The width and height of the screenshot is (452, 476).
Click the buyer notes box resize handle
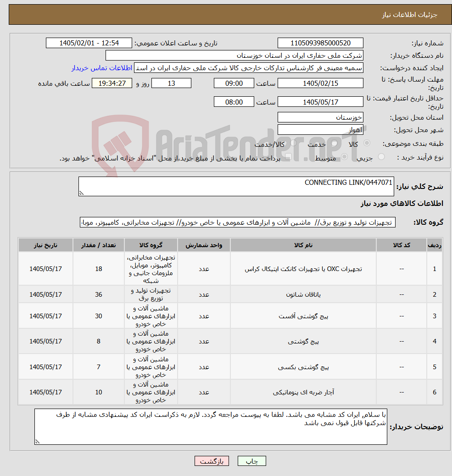pyautogui.click(x=37, y=442)
